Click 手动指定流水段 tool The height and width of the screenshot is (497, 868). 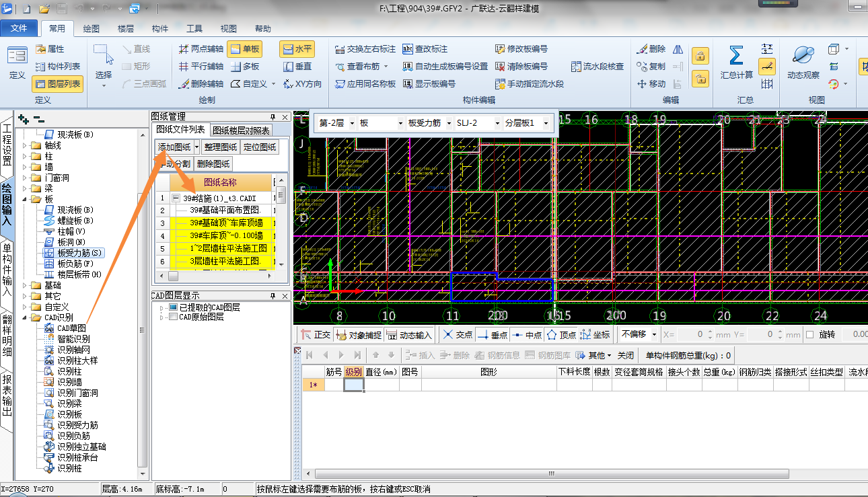point(530,84)
